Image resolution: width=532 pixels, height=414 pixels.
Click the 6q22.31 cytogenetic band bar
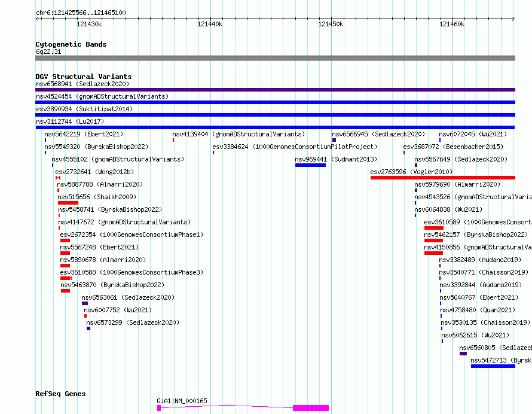tap(275, 58)
